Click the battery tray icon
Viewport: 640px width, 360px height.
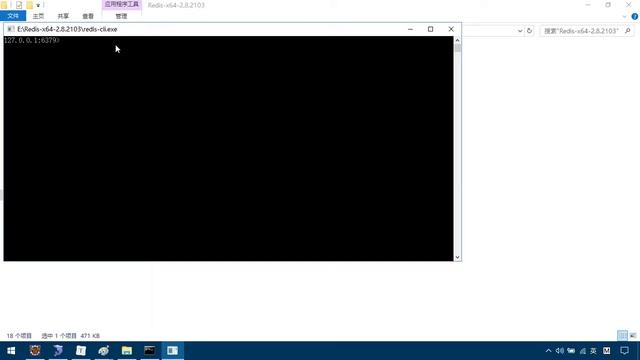pyautogui.click(x=571, y=351)
